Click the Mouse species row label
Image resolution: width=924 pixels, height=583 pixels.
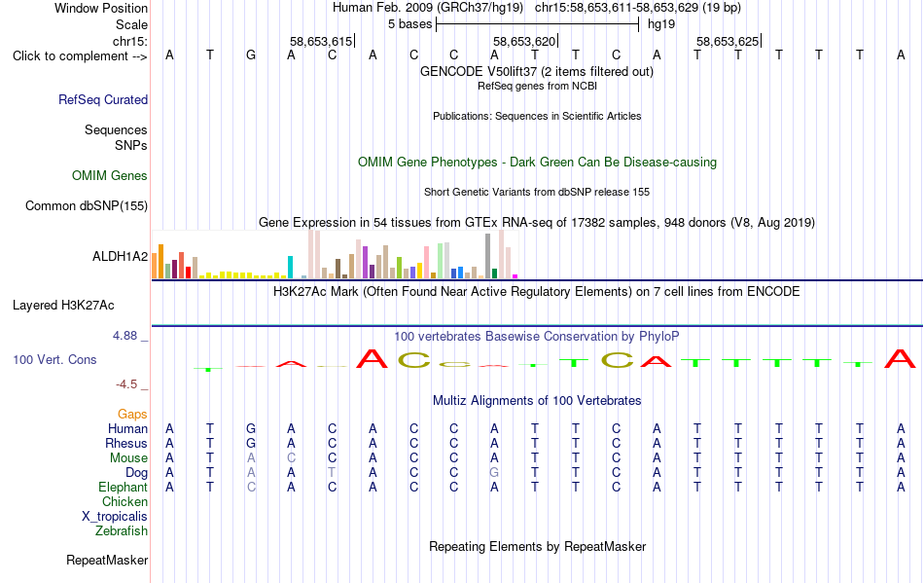129,458
